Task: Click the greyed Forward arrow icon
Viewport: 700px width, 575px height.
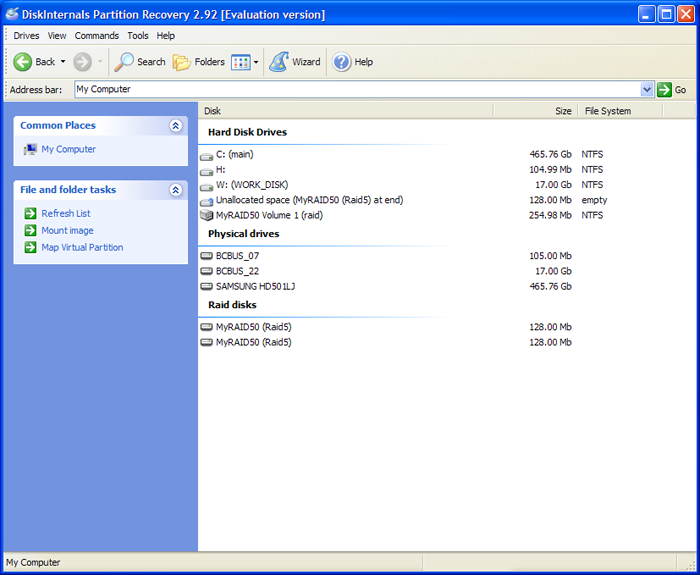Action: pyautogui.click(x=83, y=62)
